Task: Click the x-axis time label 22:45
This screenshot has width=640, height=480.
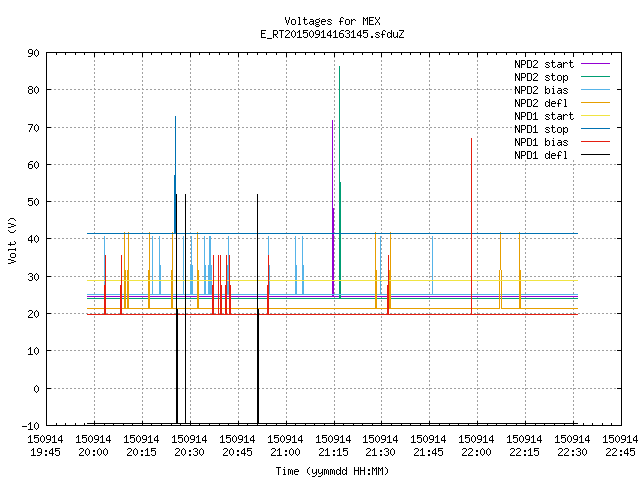Action: [x=620, y=452]
